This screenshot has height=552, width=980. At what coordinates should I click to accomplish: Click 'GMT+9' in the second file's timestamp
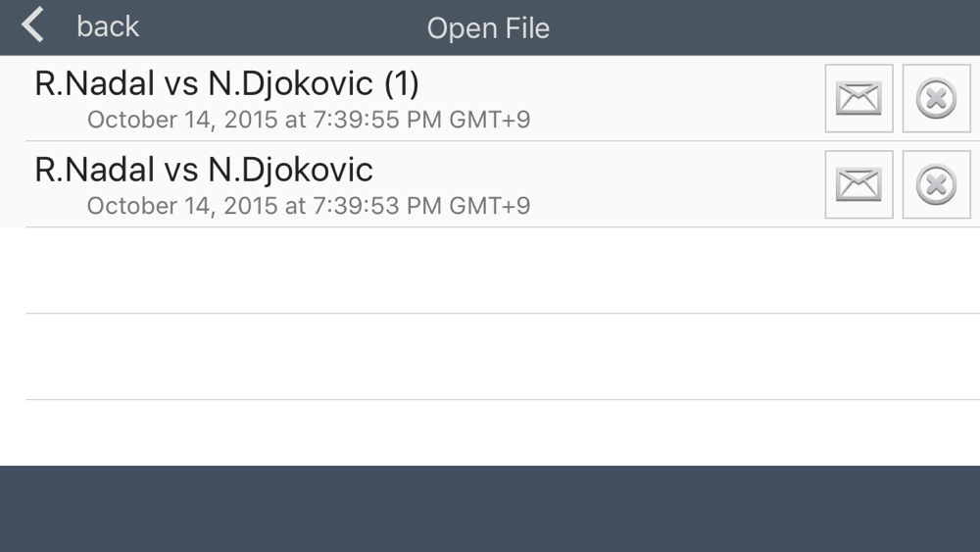pyautogui.click(x=490, y=206)
